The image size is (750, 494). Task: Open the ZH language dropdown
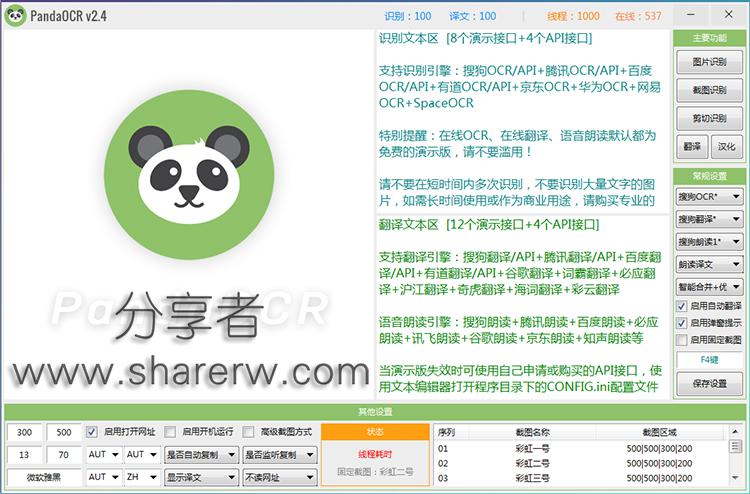(142, 477)
